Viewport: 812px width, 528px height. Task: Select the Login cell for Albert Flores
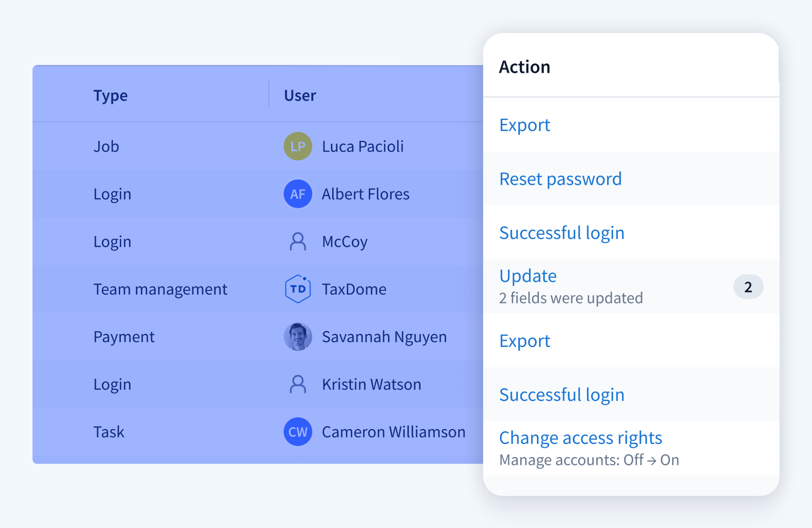point(112,195)
